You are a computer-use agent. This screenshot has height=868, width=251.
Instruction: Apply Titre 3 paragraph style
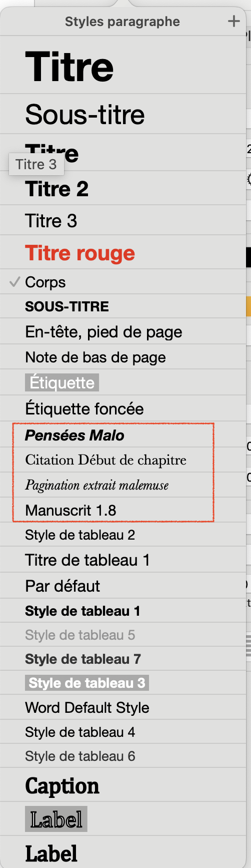pyautogui.click(x=123, y=220)
